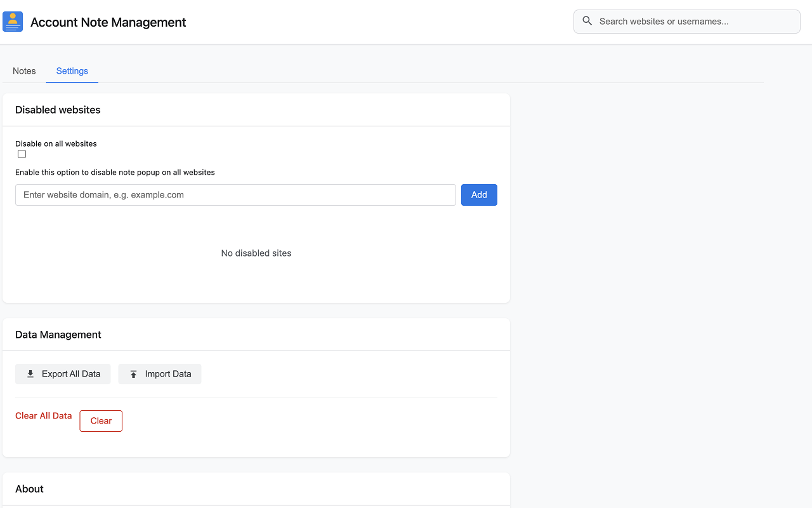Focus the website domain input field
The image size is (812, 508).
(x=235, y=195)
